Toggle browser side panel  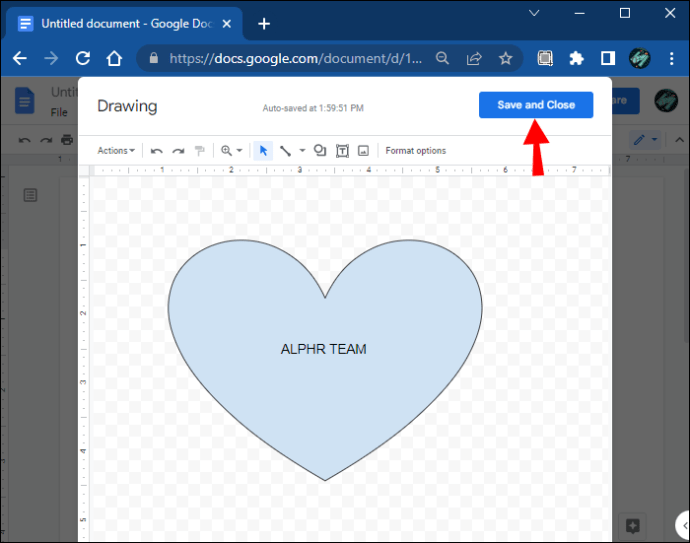click(608, 58)
